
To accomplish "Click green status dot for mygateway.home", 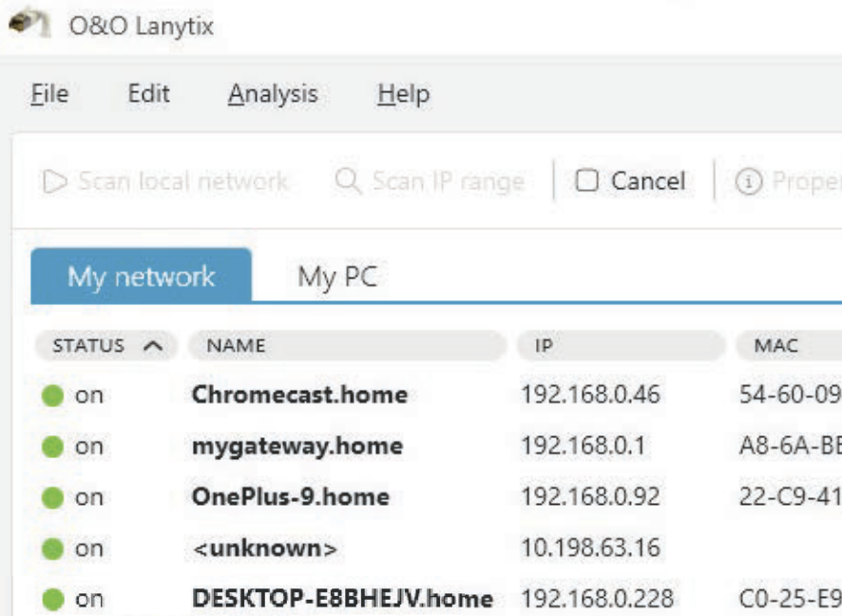I will [x=52, y=447].
